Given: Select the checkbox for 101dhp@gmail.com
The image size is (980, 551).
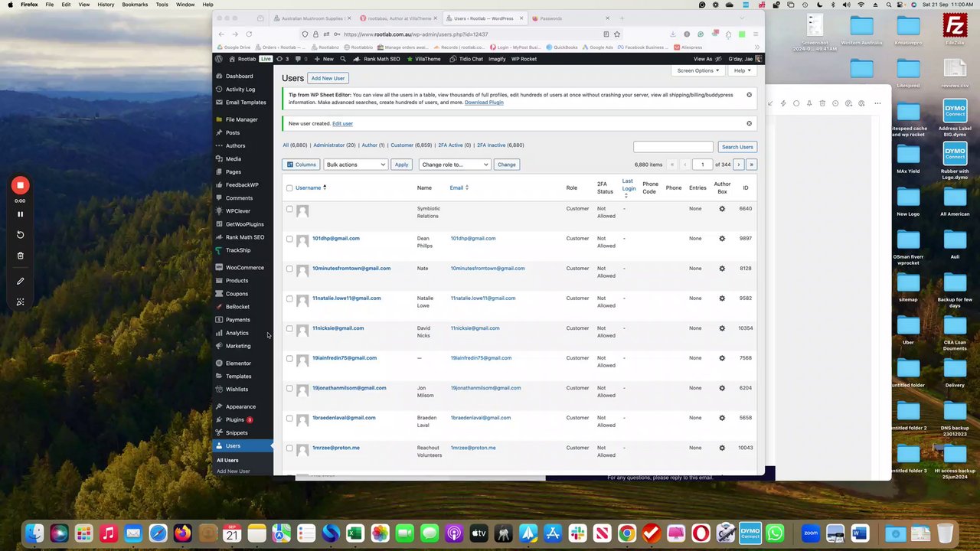Looking at the screenshot, I should click(x=289, y=239).
